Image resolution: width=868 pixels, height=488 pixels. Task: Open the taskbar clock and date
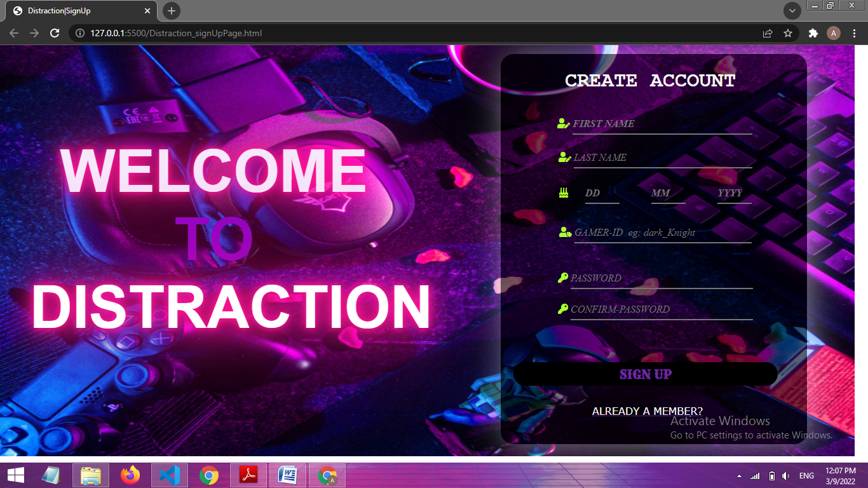click(841, 475)
